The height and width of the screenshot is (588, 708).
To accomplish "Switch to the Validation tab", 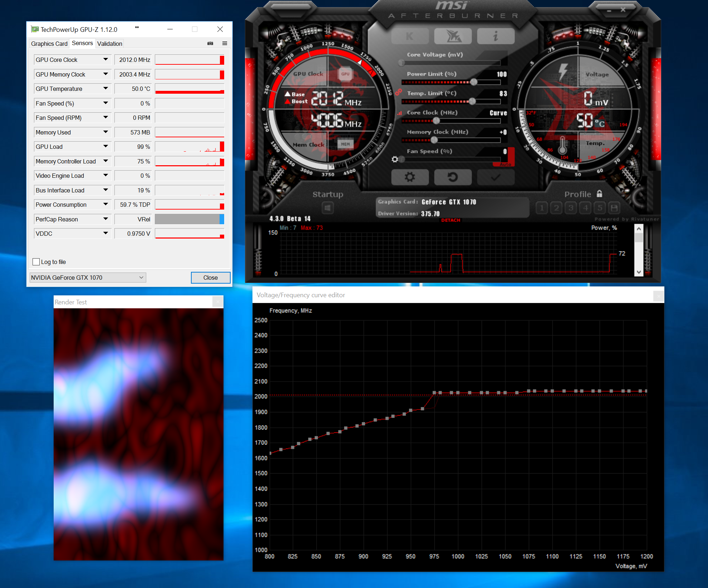I will [x=109, y=44].
